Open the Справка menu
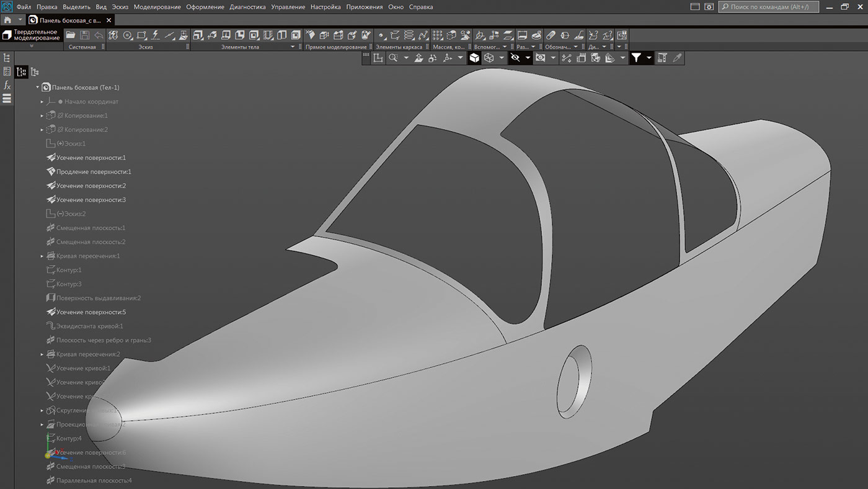The width and height of the screenshot is (868, 489). click(421, 7)
